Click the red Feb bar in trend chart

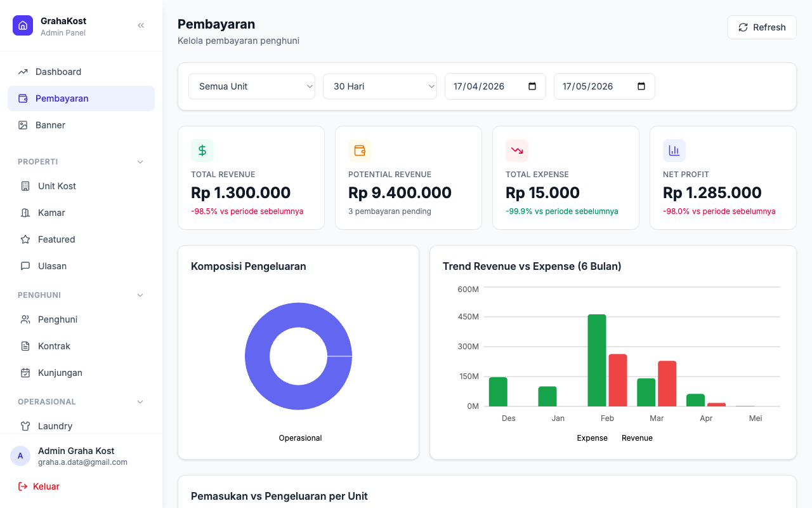[x=618, y=380]
